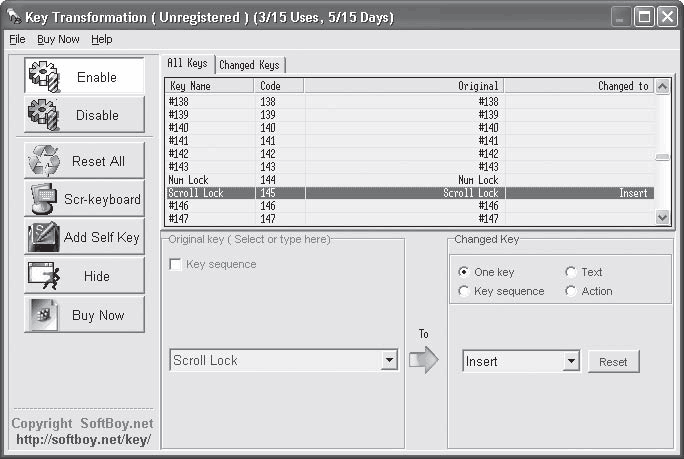This screenshot has height=459, width=684.
Task: Click the Reset All recycle icon
Action: (x=44, y=161)
